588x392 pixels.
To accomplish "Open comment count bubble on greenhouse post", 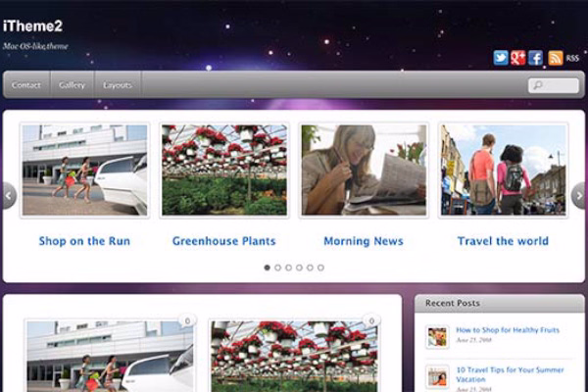I will click(x=371, y=320).
